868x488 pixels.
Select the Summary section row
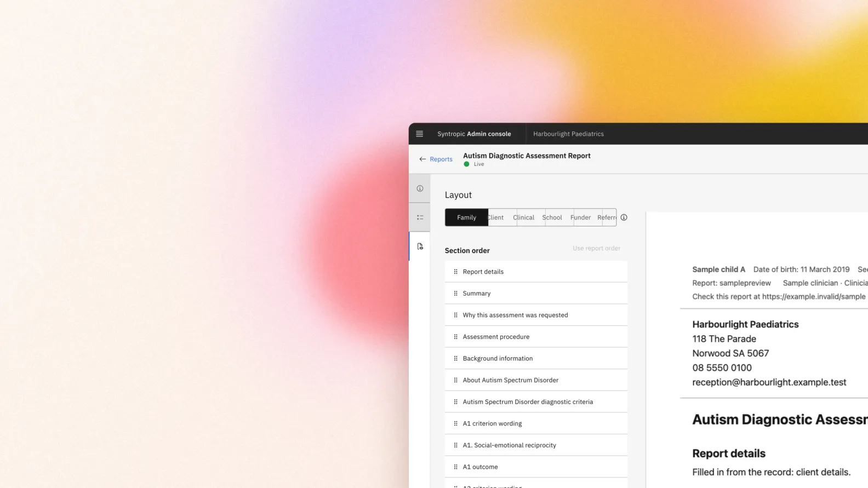coord(536,294)
